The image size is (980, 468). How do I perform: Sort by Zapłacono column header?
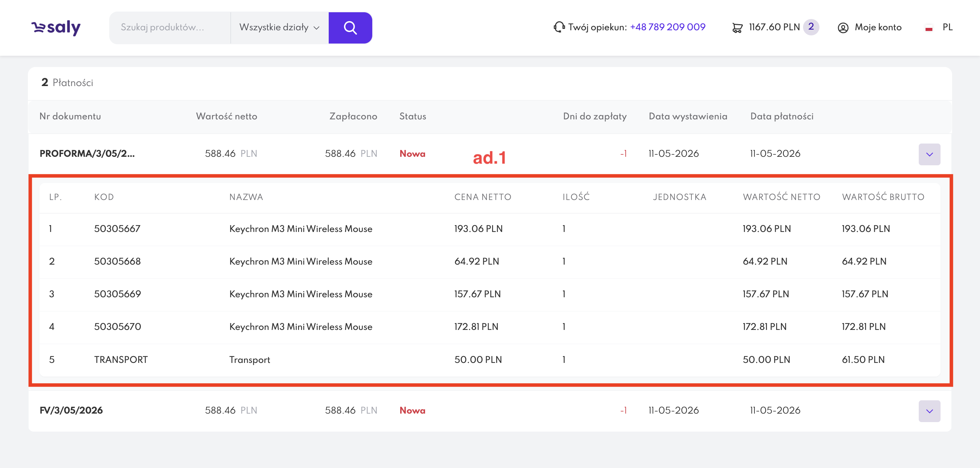click(353, 116)
